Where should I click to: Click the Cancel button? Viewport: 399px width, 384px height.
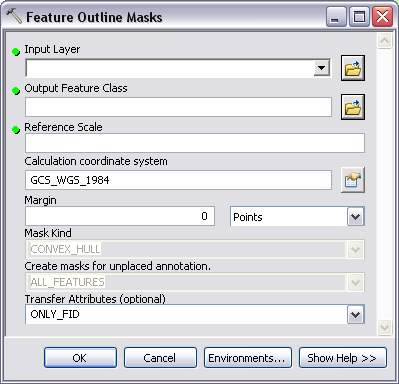point(160,358)
